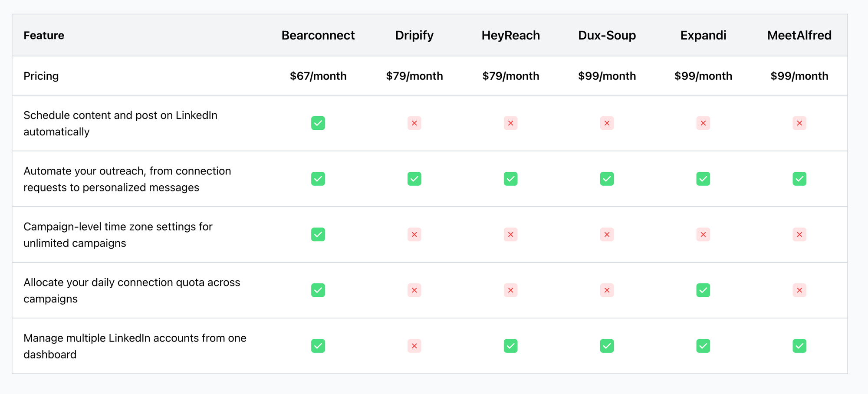868x394 pixels.
Task: Click HeyReach's red X for daily connection quota
Action: (511, 290)
